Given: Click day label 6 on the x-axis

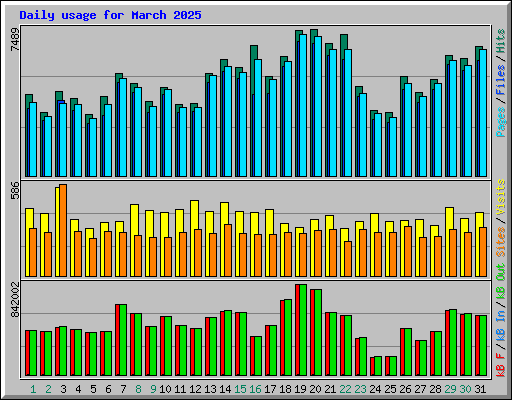Looking at the screenshot, I should click(108, 389).
